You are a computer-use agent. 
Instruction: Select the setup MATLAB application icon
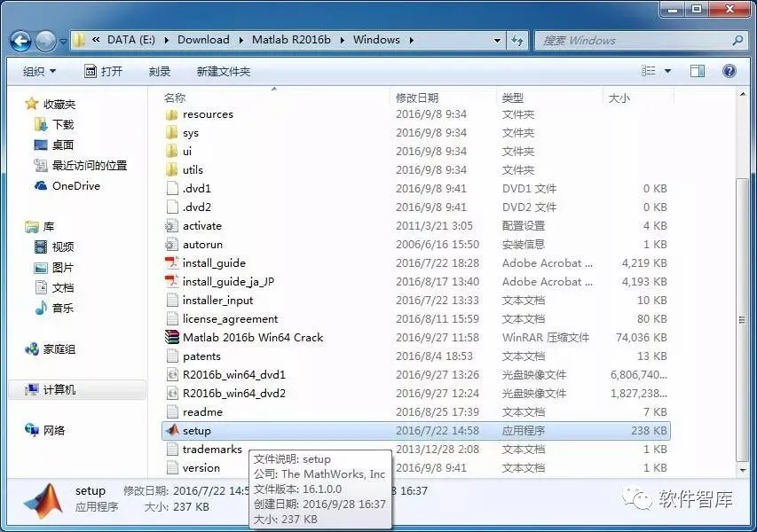click(171, 430)
